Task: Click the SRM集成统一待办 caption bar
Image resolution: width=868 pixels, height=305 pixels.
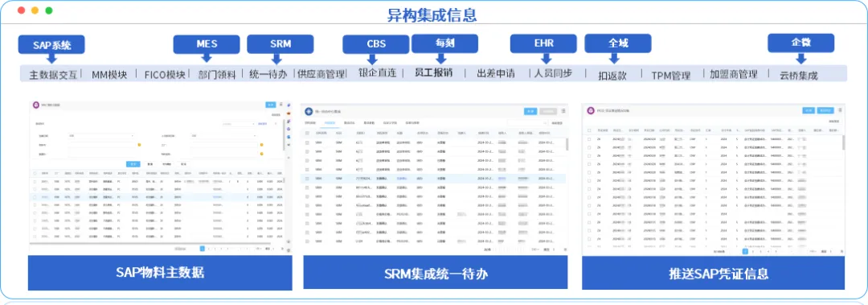Action: 436,273
